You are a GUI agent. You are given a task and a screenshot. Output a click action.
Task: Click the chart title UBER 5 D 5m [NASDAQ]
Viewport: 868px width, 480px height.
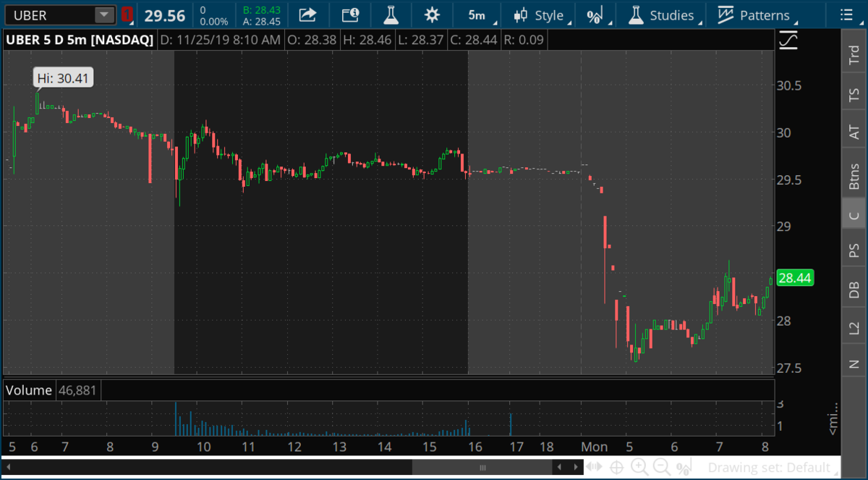pos(80,40)
